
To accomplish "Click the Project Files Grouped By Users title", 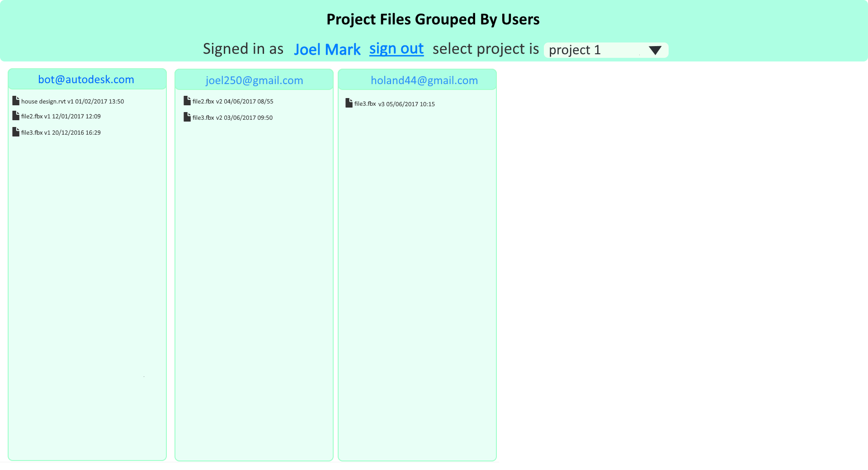I will click(x=433, y=19).
